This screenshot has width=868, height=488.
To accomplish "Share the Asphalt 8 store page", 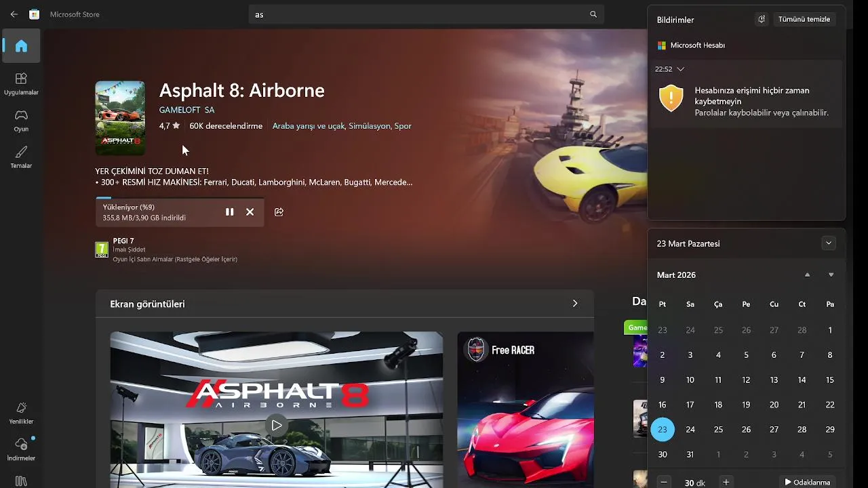I will 279,212.
